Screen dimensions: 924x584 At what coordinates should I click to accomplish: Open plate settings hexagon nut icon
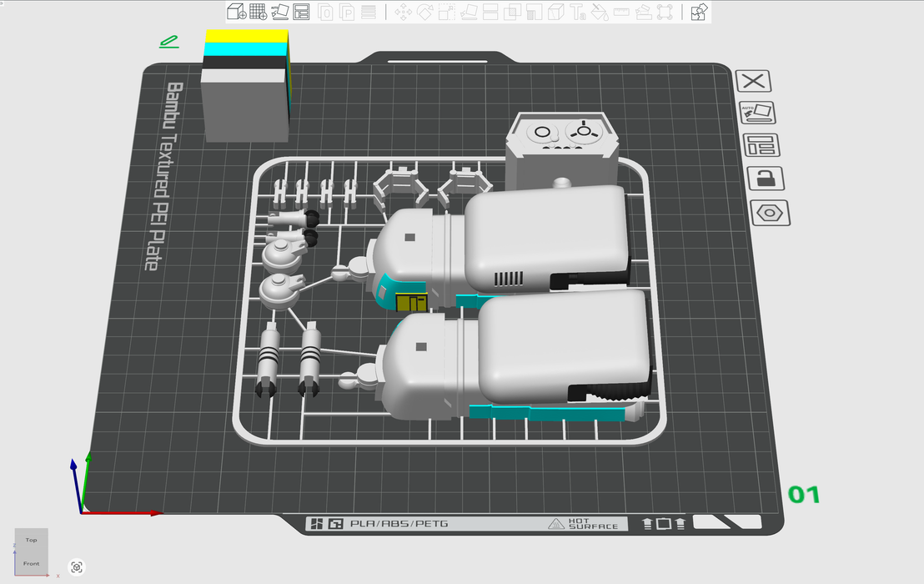coord(769,213)
